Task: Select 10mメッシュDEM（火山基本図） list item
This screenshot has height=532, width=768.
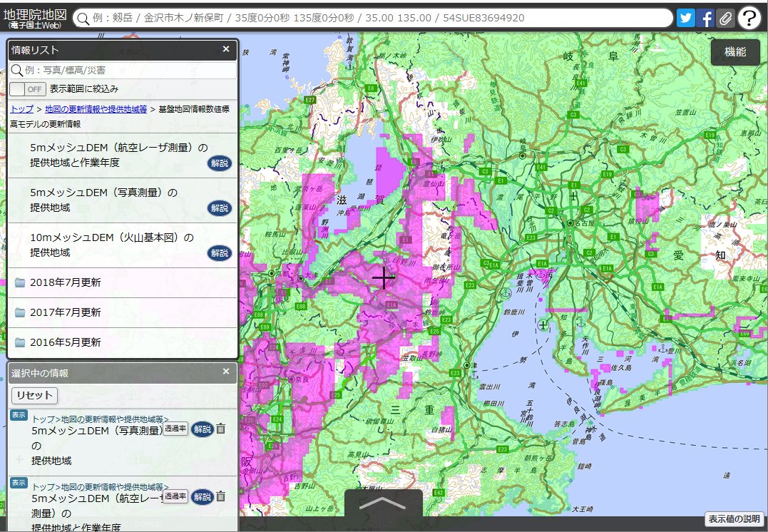Action: [123, 245]
